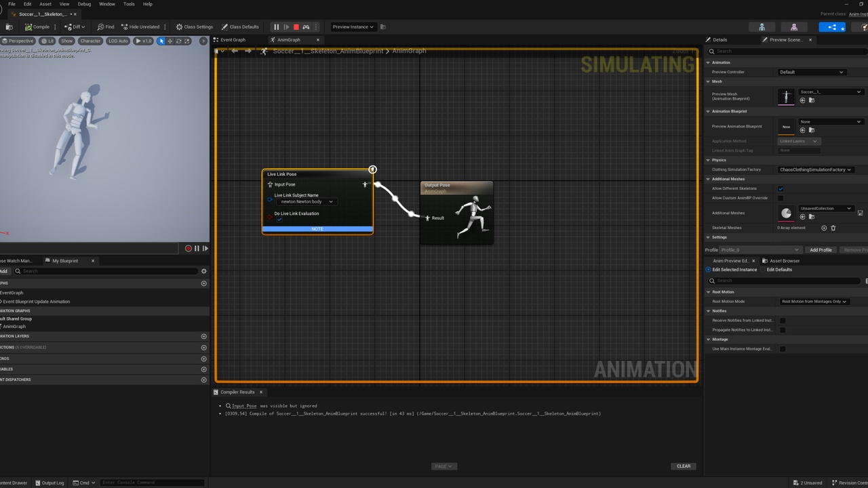
Task: Stop the simulation with the red stop button
Action: pyautogui.click(x=296, y=27)
